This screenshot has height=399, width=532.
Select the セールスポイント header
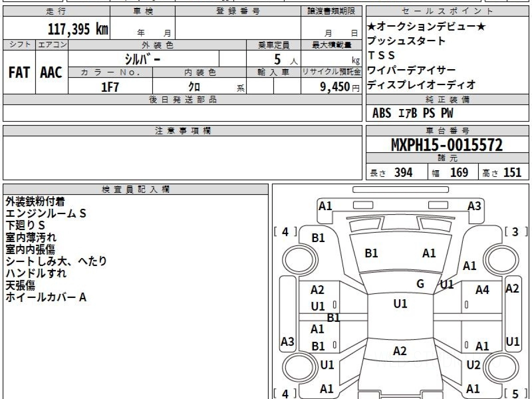[x=447, y=12]
